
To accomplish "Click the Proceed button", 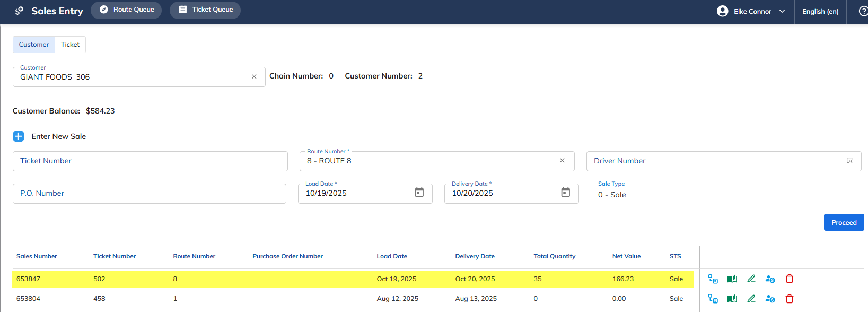I will 844,222.
